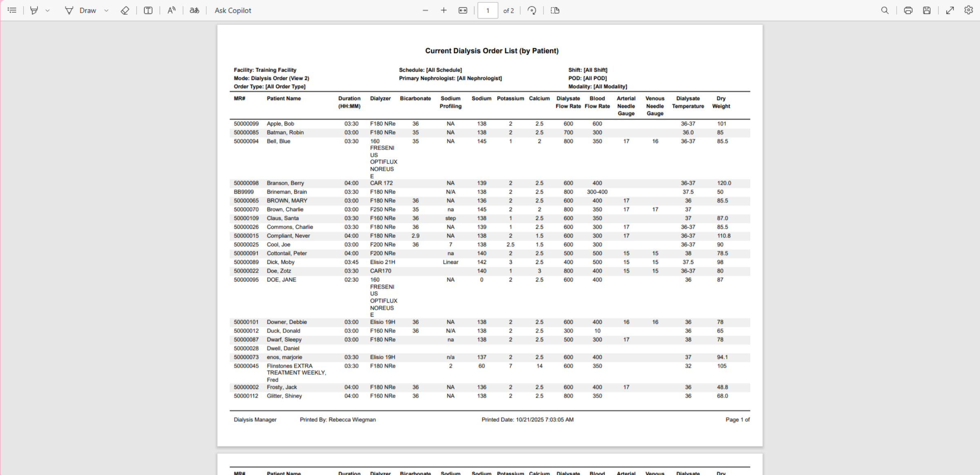Click the 'Bicarbonate' column header

click(x=415, y=98)
